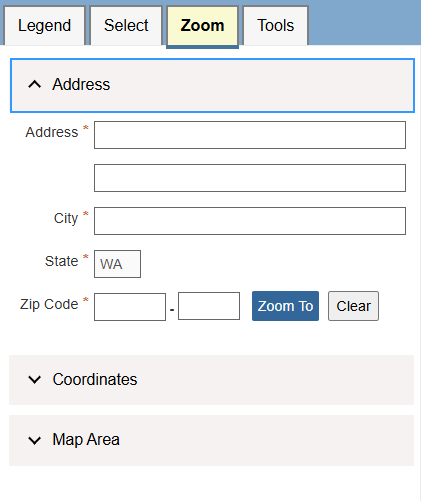Open the Select tab
The height and width of the screenshot is (501, 421).
click(126, 26)
